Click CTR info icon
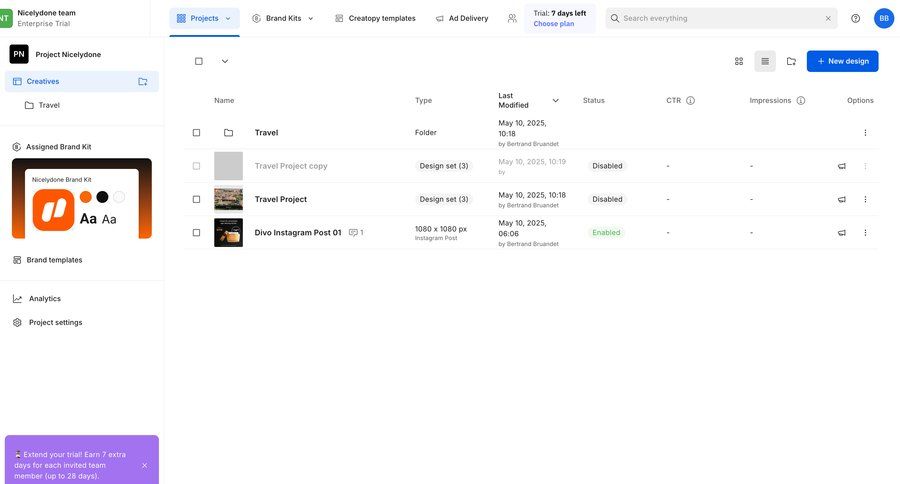Screen dimensions: 900x484 coord(690,100)
